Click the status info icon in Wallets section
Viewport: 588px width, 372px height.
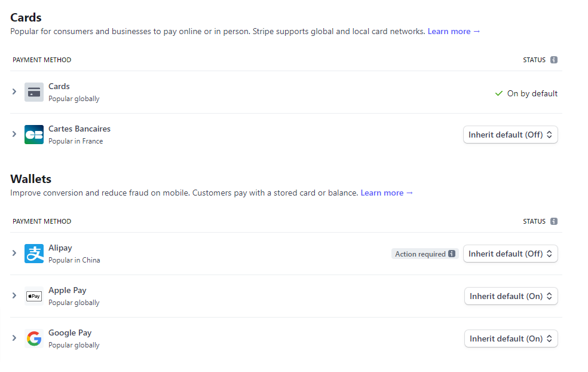tap(554, 221)
